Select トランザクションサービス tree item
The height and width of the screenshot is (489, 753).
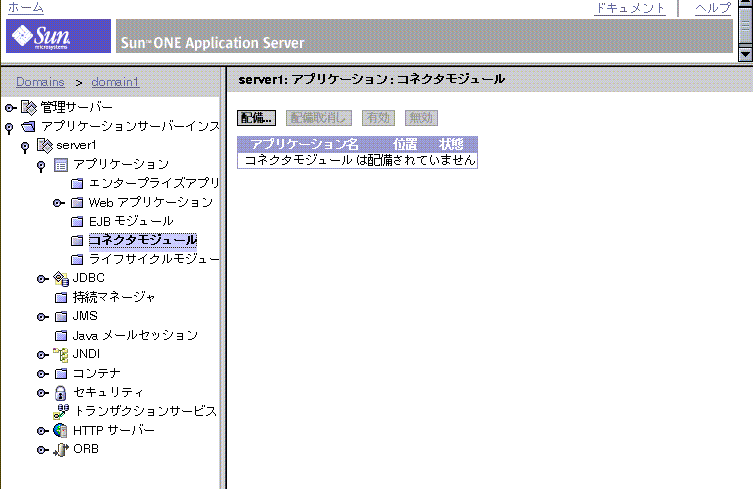[x=146, y=411]
